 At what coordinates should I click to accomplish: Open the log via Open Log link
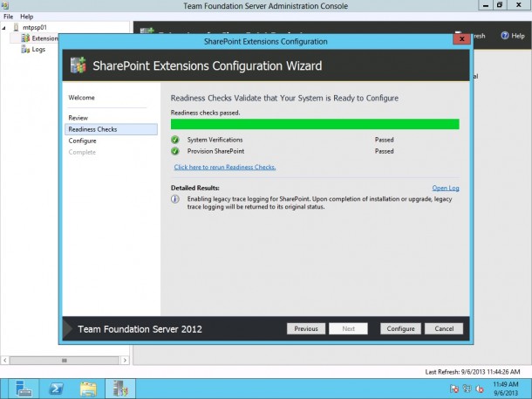[x=446, y=188]
